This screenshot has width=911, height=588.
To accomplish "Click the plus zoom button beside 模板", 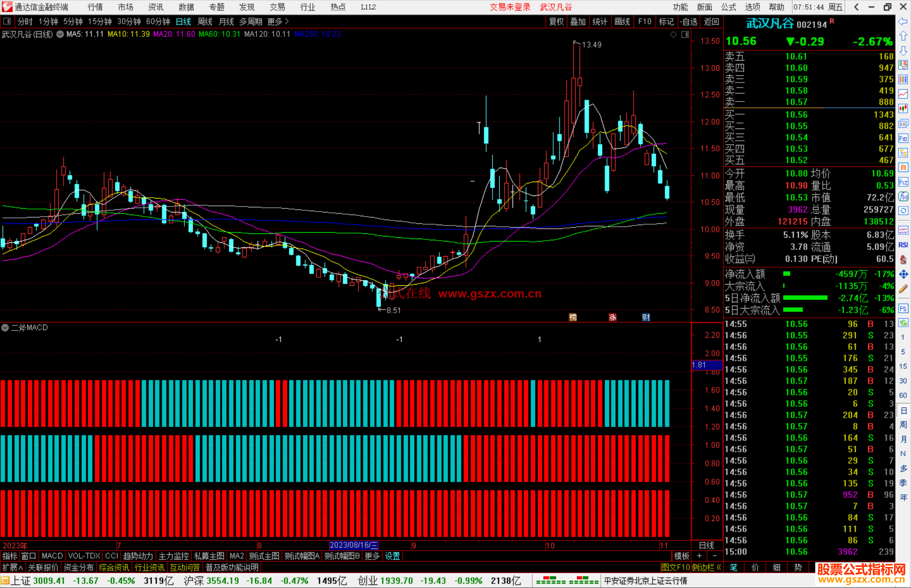I will pos(699,556).
